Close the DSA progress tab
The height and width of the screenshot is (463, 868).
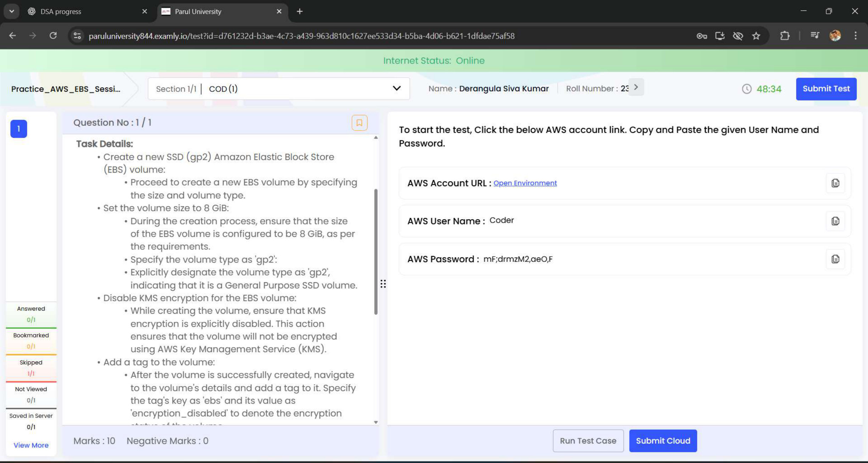tap(145, 11)
